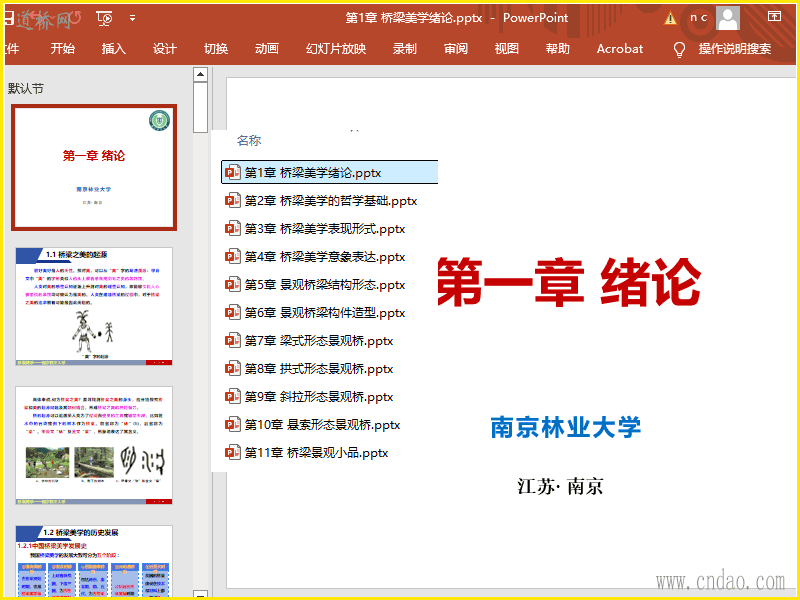Go to the 视图 tab

[x=507, y=49]
